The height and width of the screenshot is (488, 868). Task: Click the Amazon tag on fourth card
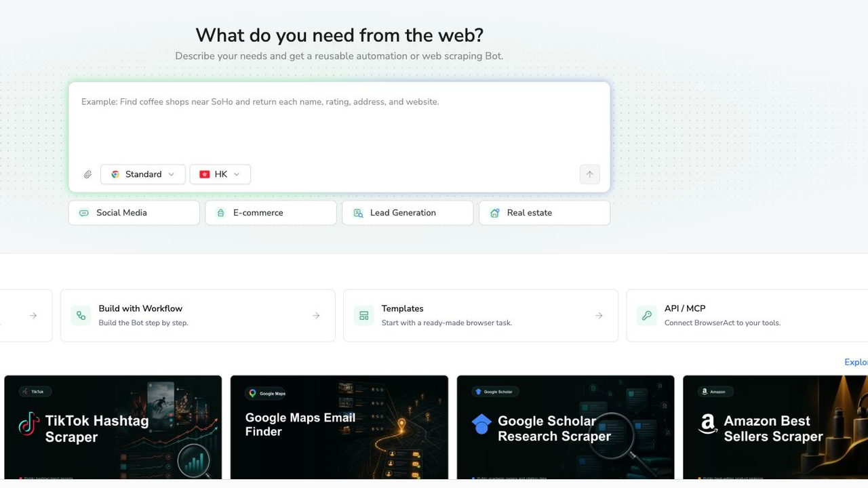point(714,392)
